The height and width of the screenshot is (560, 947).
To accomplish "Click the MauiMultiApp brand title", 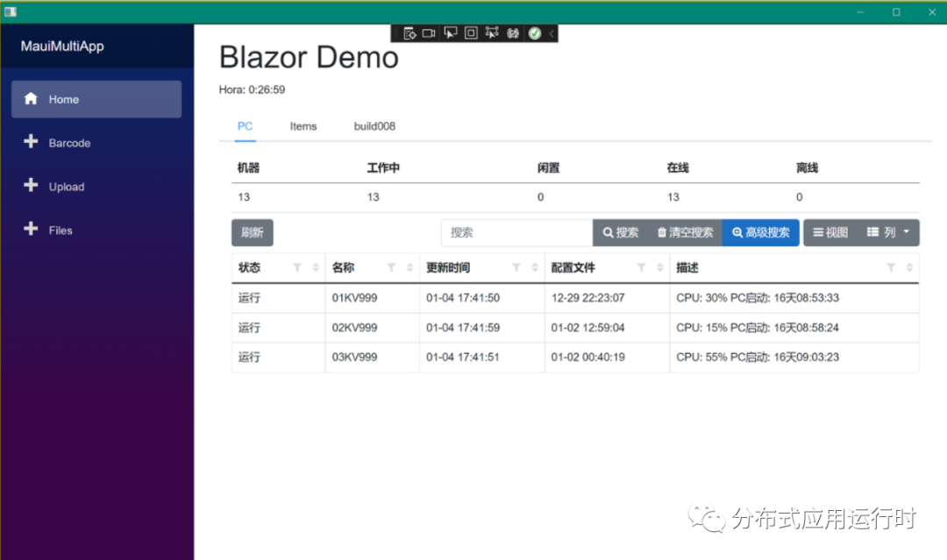I will (62, 46).
